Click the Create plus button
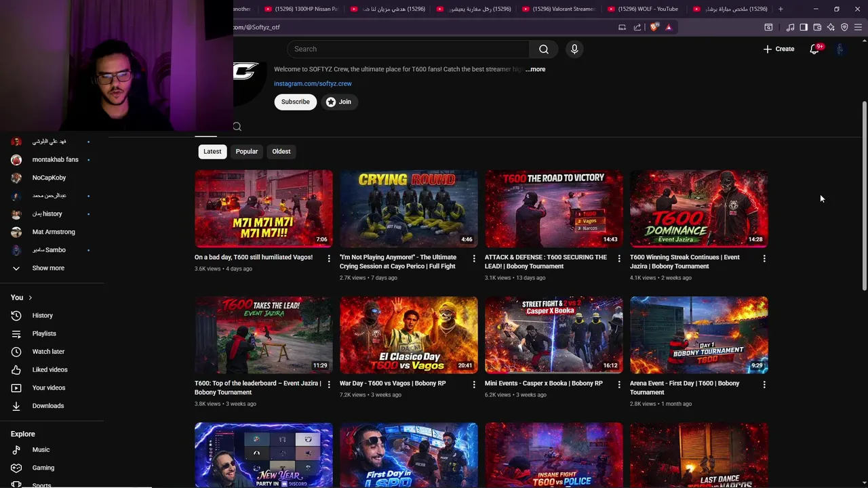The image size is (868, 488). (778, 49)
